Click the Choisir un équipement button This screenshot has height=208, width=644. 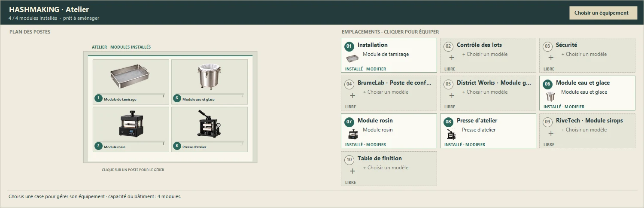pyautogui.click(x=603, y=13)
